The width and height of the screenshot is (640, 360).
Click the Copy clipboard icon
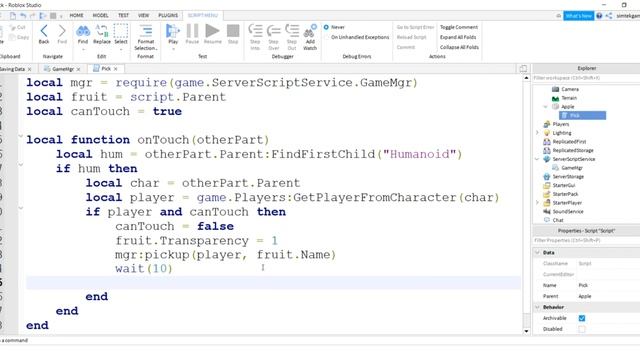[19, 37]
